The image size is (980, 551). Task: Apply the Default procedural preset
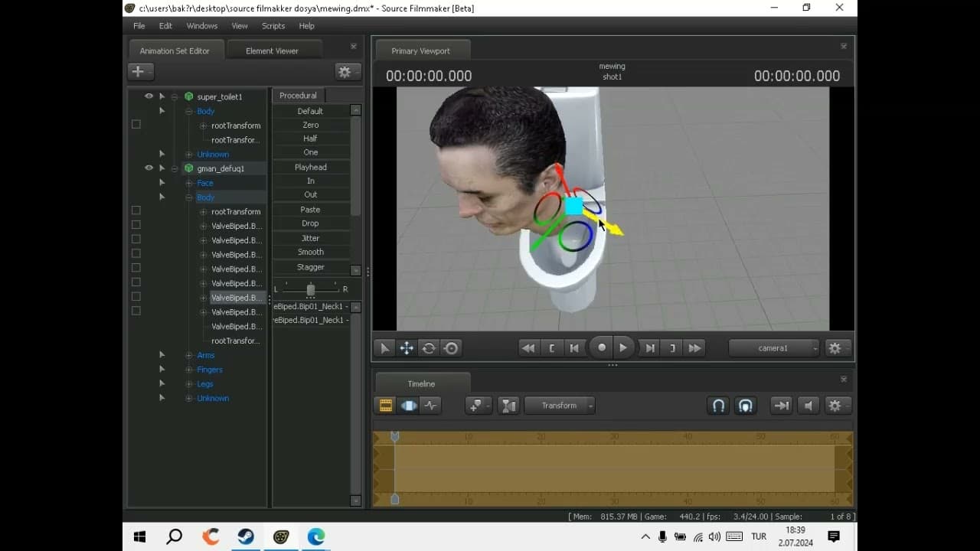(x=311, y=111)
